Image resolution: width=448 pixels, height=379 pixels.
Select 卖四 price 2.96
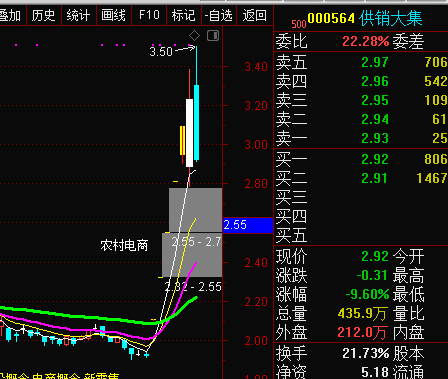click(375, 81)
